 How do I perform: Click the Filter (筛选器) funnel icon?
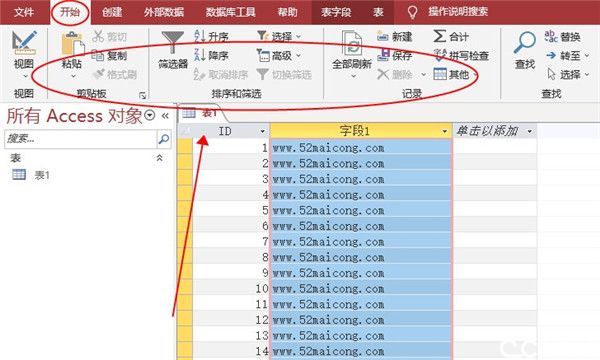[173, 42]
